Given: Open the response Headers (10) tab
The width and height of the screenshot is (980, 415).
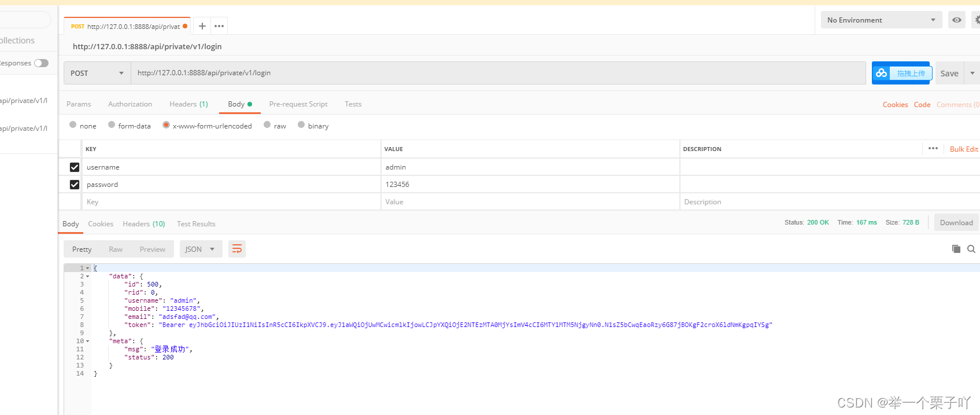Looking at the screenshot, I should 143,224.
